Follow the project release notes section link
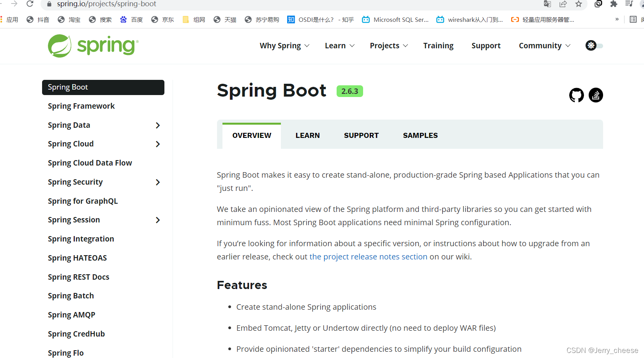The width and height of the screenshot is (644, 358). 368,257
